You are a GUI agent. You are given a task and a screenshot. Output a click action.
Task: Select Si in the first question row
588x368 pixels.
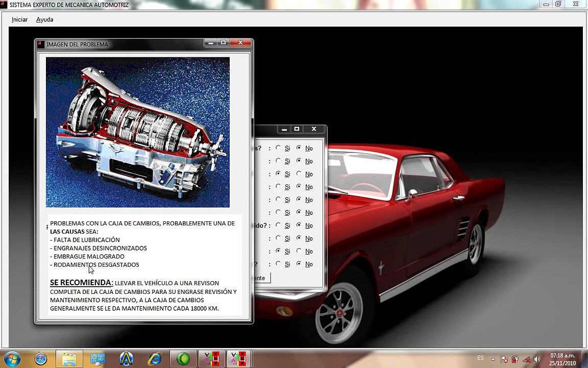coord(278,148)
